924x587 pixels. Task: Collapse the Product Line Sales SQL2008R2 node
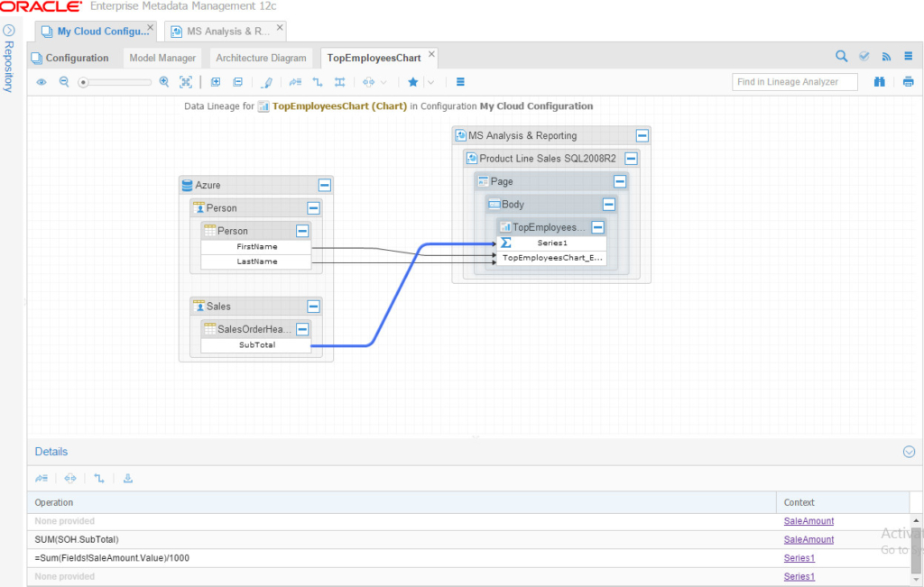(x=631, y=159)
